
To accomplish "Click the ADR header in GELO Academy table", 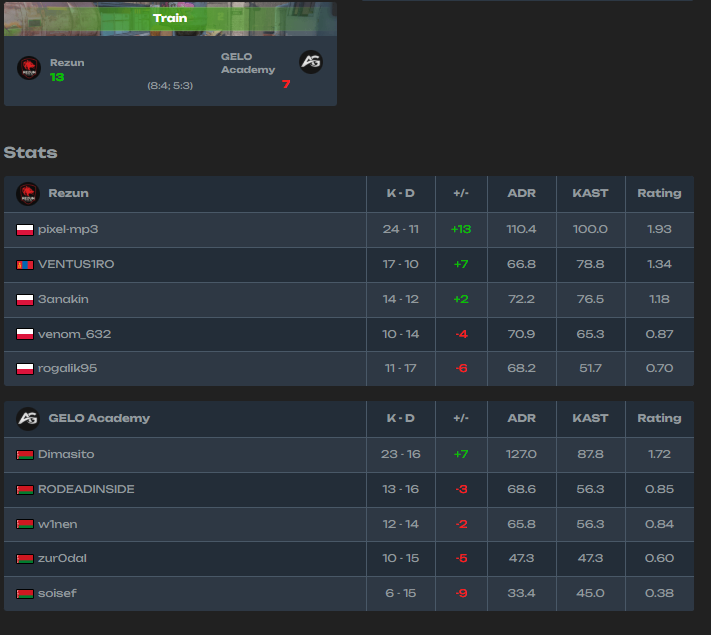I will pos(521,418).
